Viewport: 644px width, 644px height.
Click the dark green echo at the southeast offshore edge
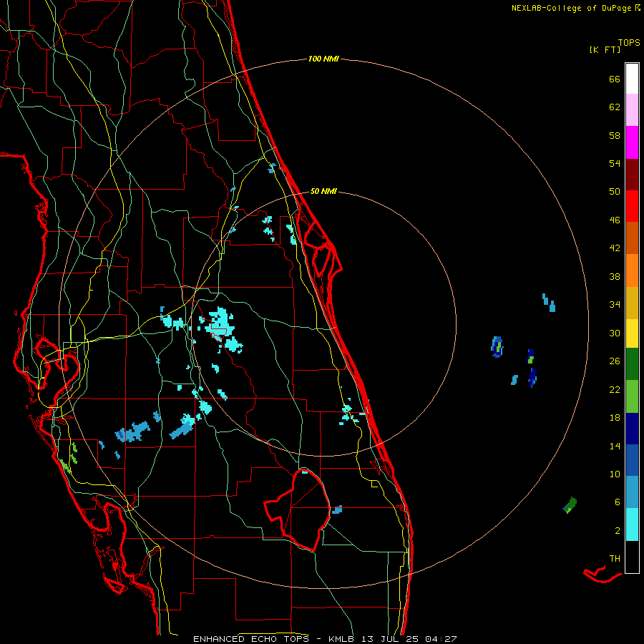(570, 505)
